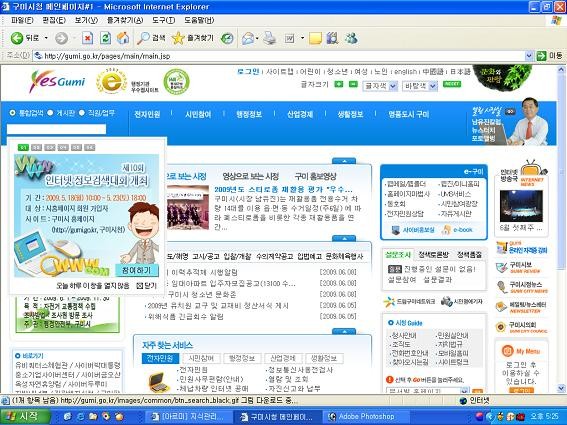The image size is (567, 425).
Task: Select the 직원/업무 radio button
Action: [82, 113]
